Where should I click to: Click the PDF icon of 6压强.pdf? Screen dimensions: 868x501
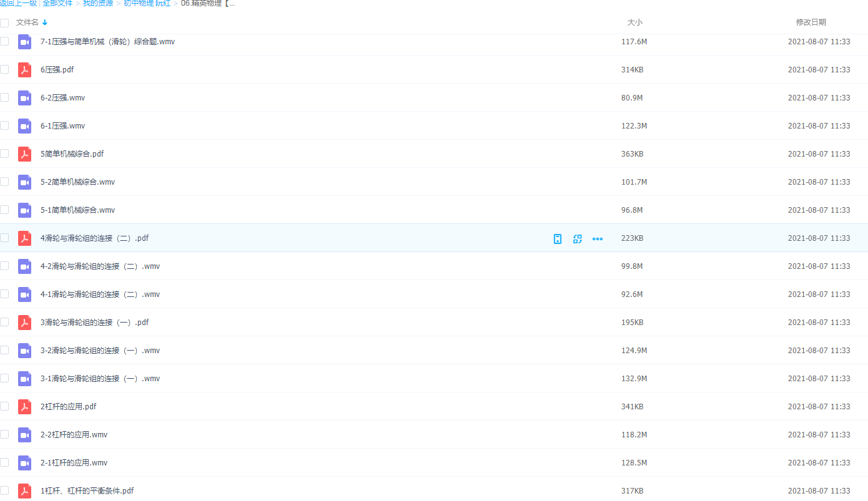(24, 70)
